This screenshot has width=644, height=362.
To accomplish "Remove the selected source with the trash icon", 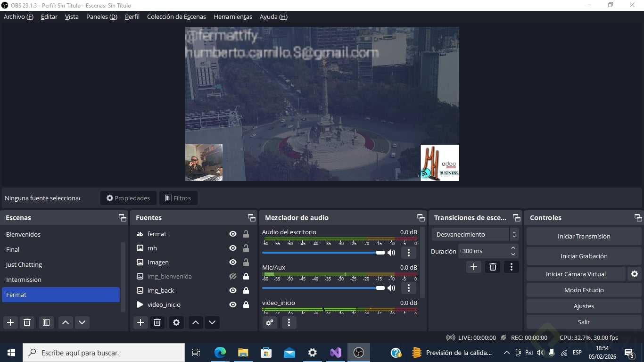I will (x=157, y=322).
